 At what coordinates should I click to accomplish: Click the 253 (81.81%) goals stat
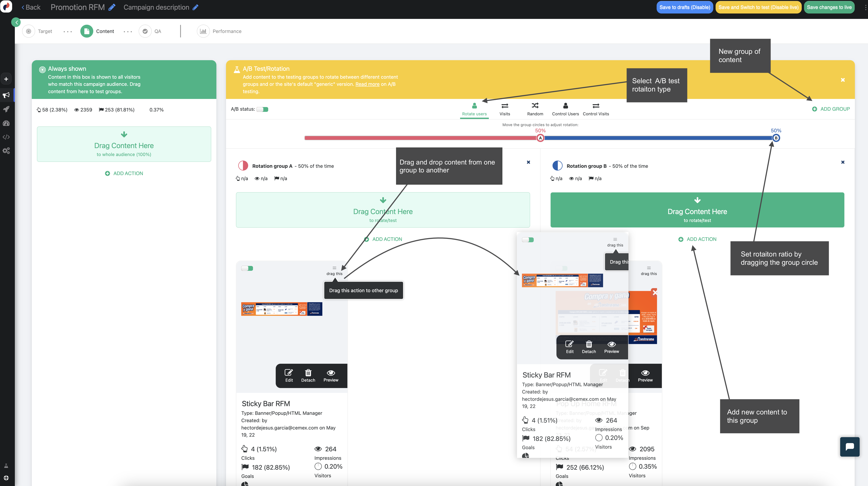[x=117, y=110]
